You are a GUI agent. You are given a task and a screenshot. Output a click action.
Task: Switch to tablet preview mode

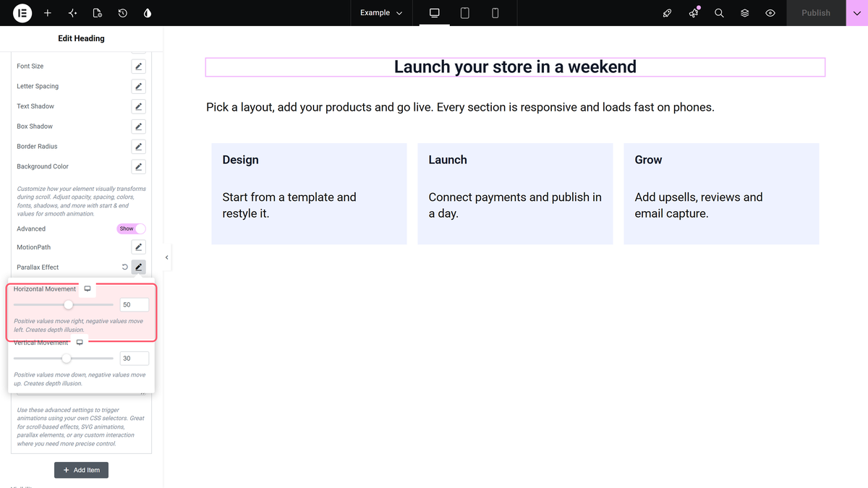[465, 13]
